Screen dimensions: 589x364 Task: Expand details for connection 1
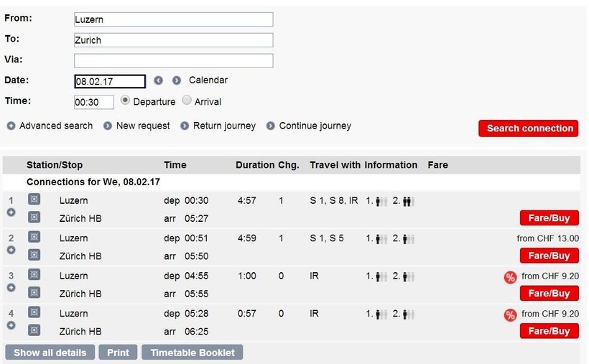click(11, 213)
